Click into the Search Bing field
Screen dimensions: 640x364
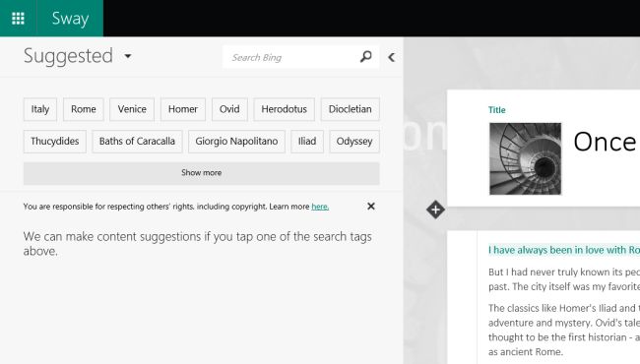290,57
